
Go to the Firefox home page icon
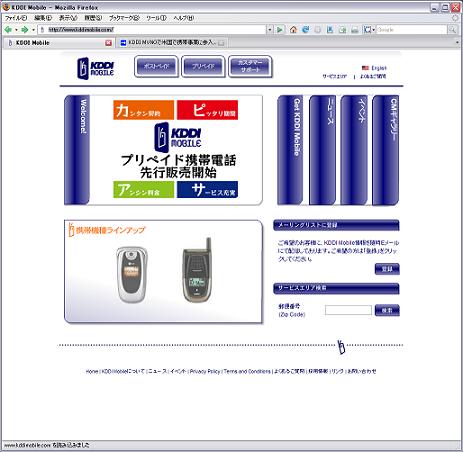point(293,30)
